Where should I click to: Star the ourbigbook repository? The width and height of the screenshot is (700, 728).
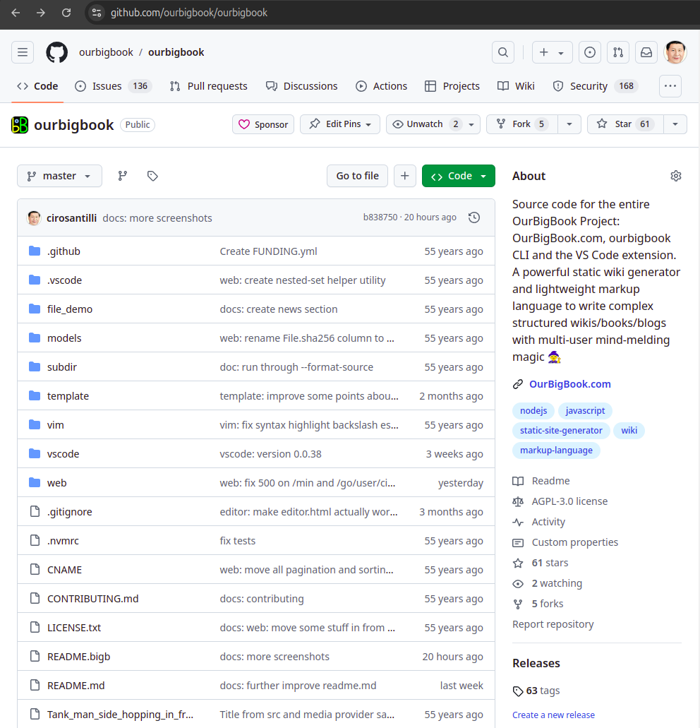coord(625,124)
